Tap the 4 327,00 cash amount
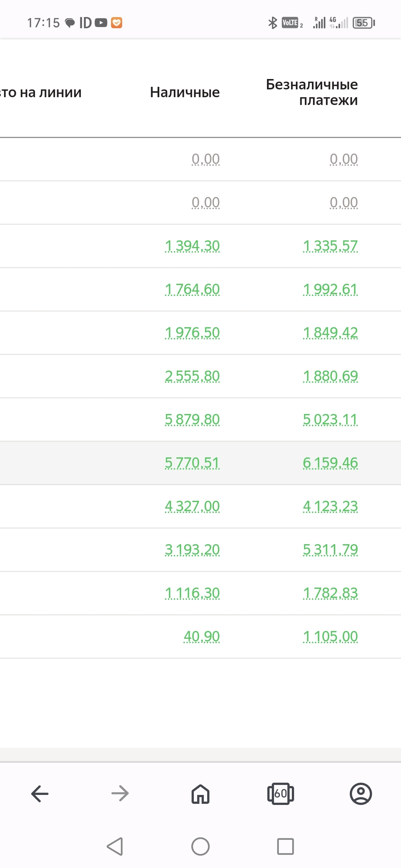The width and height of the screenshot is (401, 868). [x=192, y=506]
